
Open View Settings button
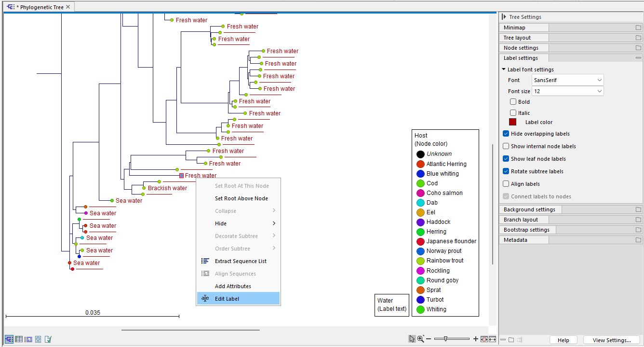tap(611, 340)
